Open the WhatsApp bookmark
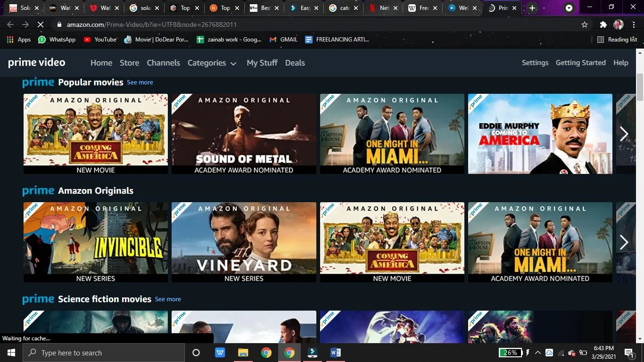 57,40
